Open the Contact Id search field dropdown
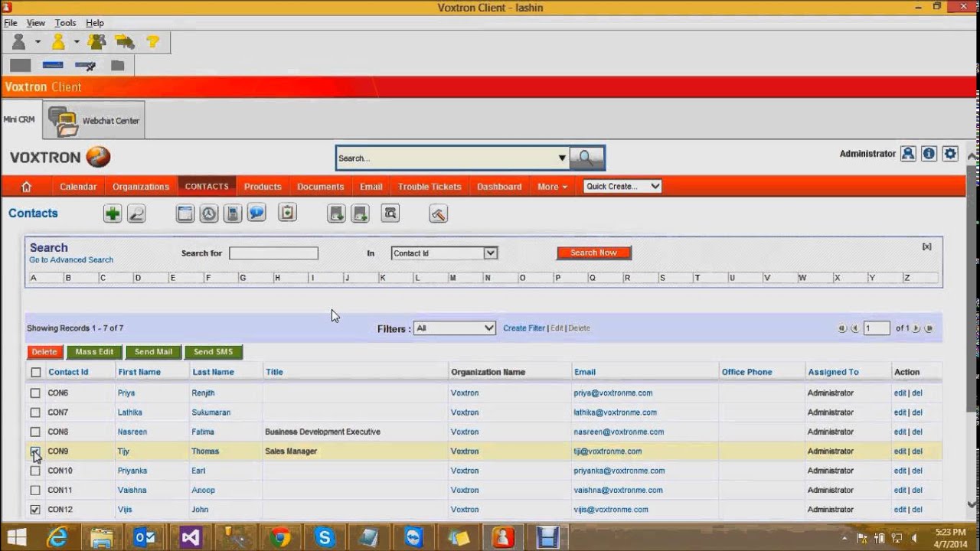 (444, 253)
